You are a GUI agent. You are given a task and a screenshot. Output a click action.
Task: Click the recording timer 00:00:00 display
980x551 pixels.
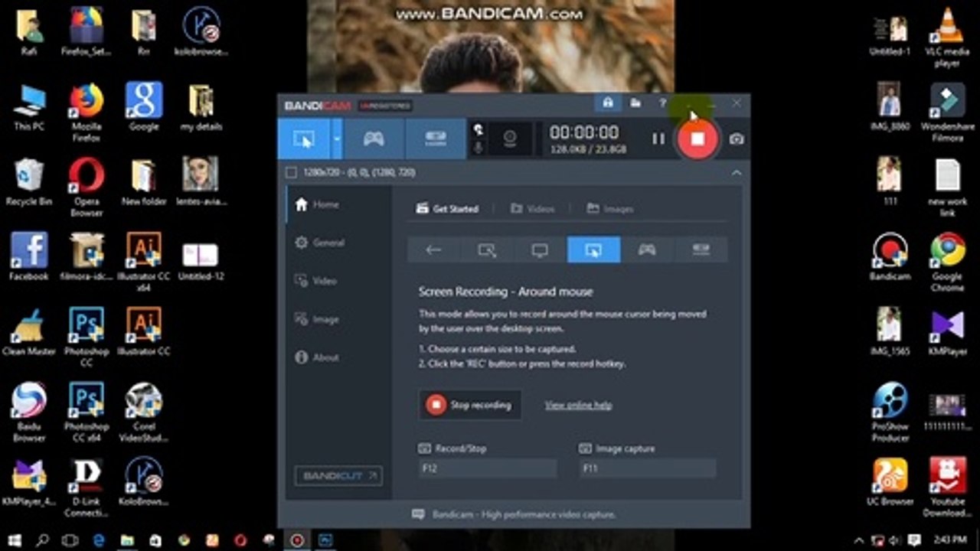(x=584, y=132)
